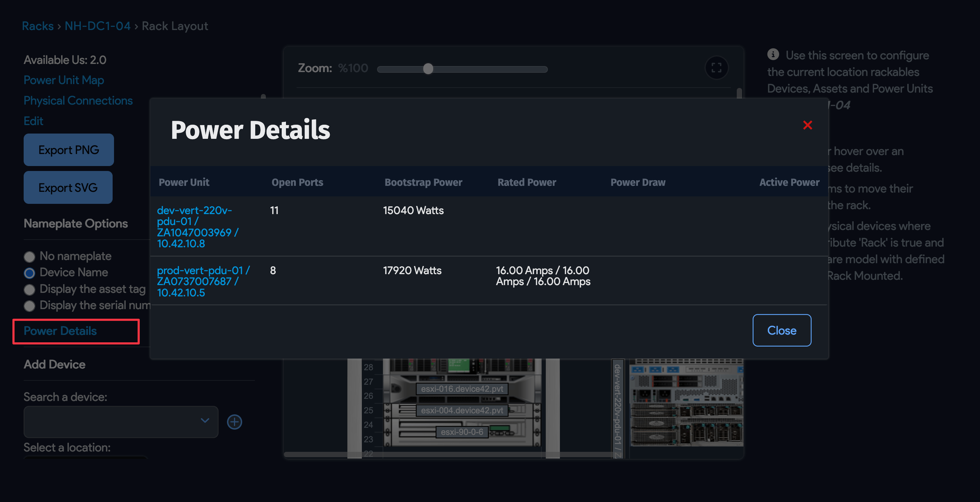
Task: Open the Search a device dropdown
Action: coord(114,422)
